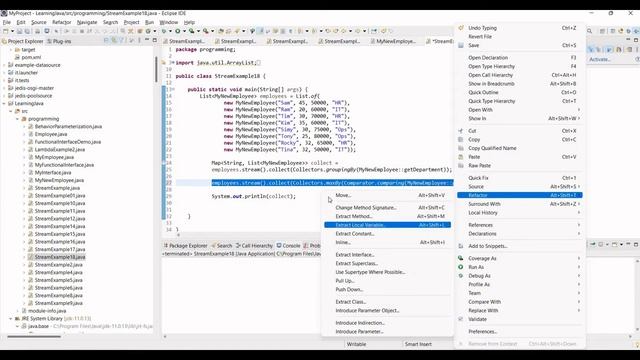Click the External Tools run icon
This screenshot has width=640, height=360.
click(206, 31)
